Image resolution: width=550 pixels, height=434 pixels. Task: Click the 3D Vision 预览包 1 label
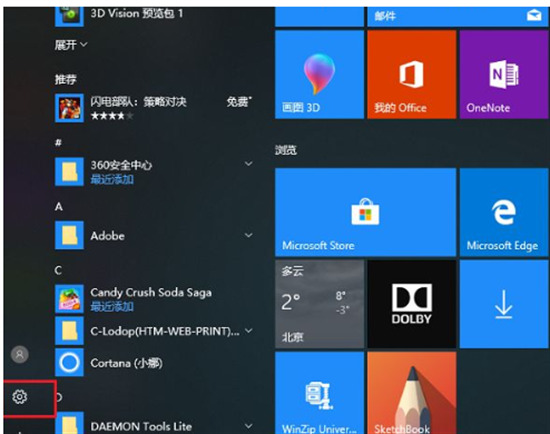coord(137,14)
